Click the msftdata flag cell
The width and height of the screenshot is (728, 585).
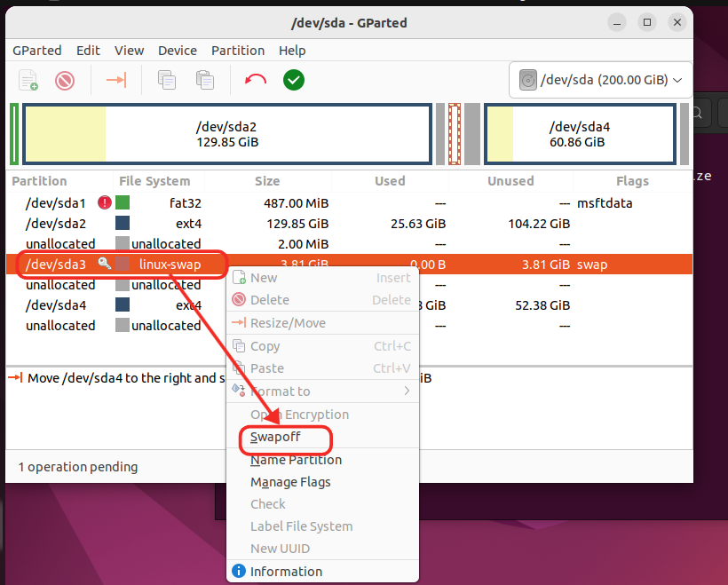point(605,203)
